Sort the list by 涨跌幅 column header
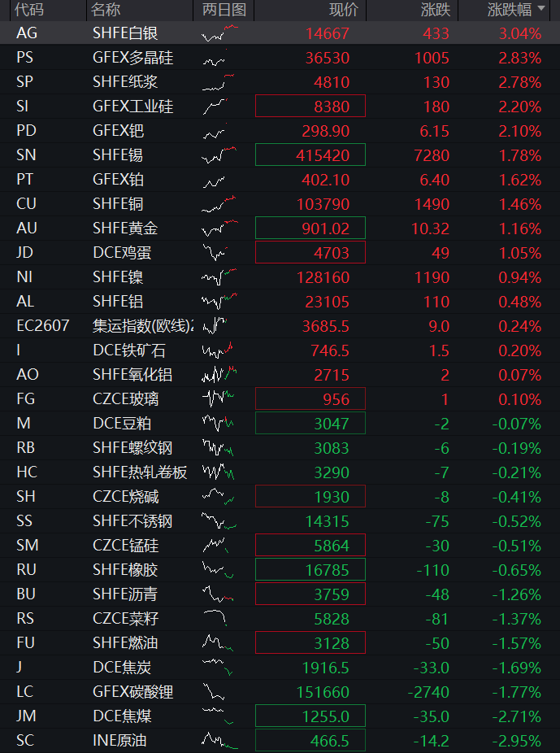 point(510,10)
